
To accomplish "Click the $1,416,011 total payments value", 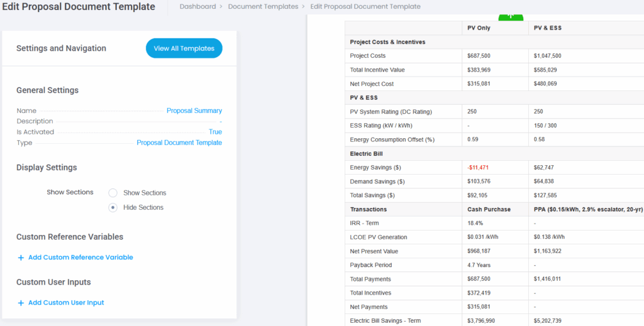I will point(548,279).
